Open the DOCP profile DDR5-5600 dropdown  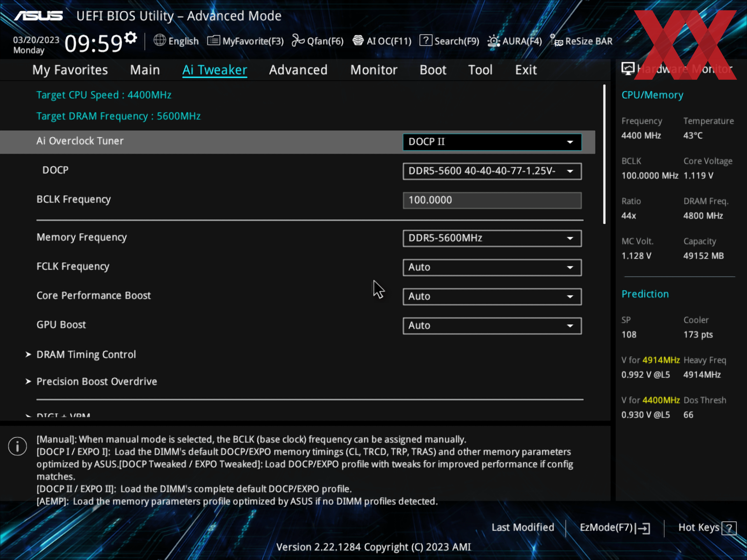(492, 171)
